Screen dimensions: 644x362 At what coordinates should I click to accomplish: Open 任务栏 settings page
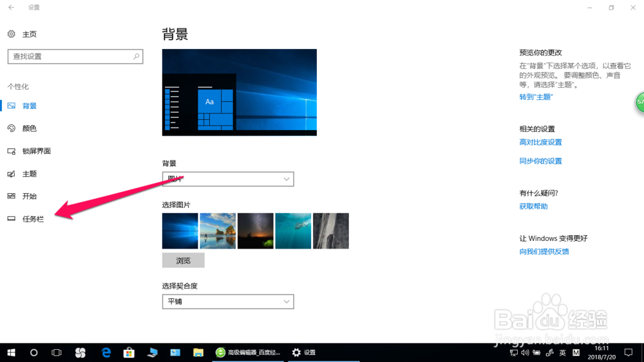(33, 218)
